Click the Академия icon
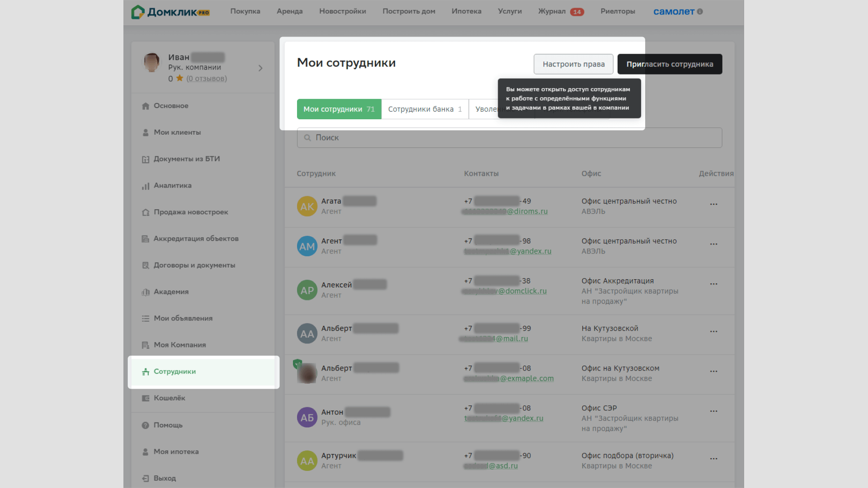 pyautogui.click(x=146, y=292)
